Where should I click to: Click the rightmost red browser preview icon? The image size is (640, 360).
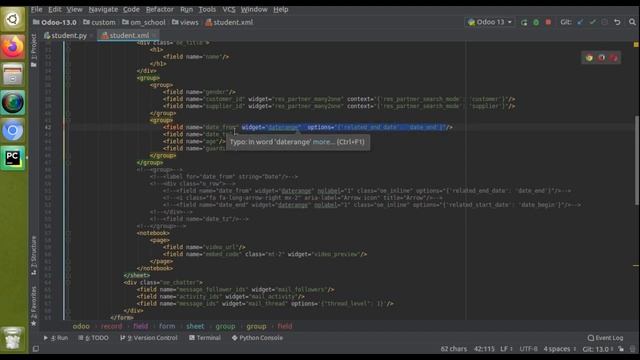(614, 58)
